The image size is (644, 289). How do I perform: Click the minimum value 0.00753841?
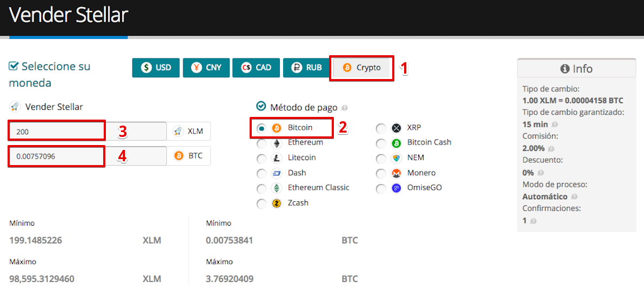pos(230,240)
